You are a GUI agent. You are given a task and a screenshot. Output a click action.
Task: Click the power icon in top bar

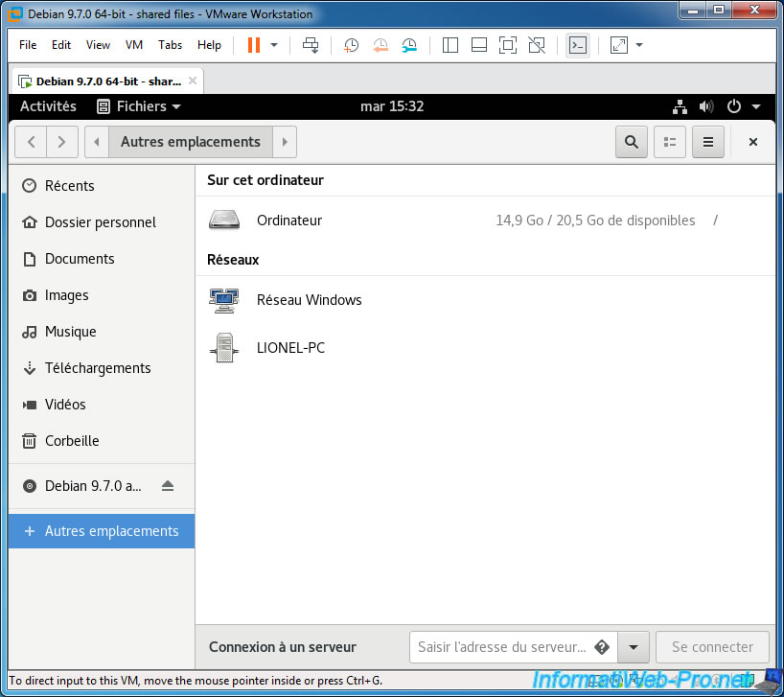[733, 106]
